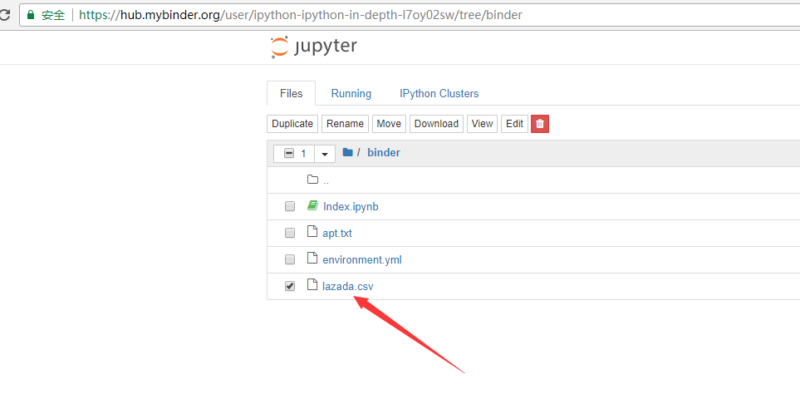This screenshot has width=800, height=414.
Task: Switch to the IPython Clusters tab
Action: click(x=439, y=93)
